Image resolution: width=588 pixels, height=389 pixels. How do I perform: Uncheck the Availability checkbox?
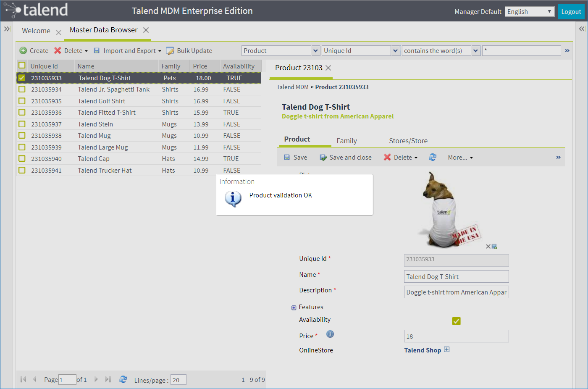(x=456, y=321)
